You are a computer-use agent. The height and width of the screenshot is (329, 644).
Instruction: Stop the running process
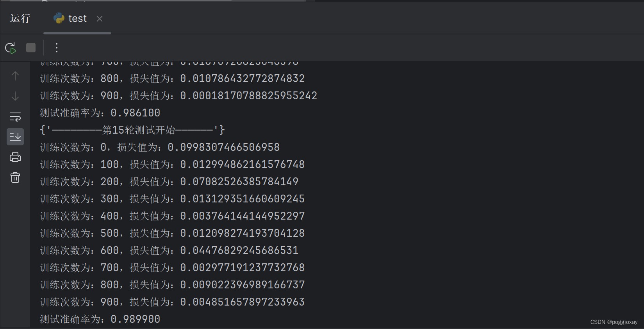tap(31, 48)
